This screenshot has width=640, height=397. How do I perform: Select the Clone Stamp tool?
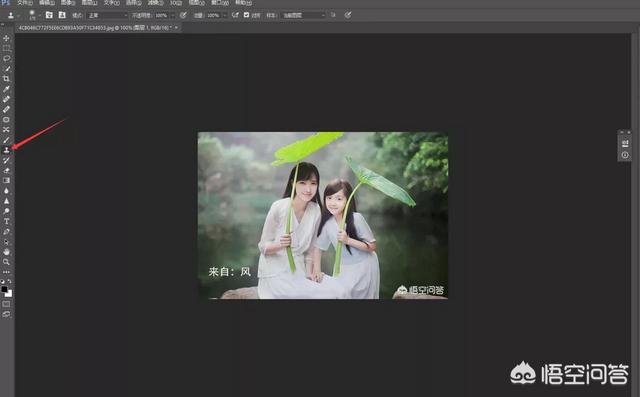click(x=6, y=150)
